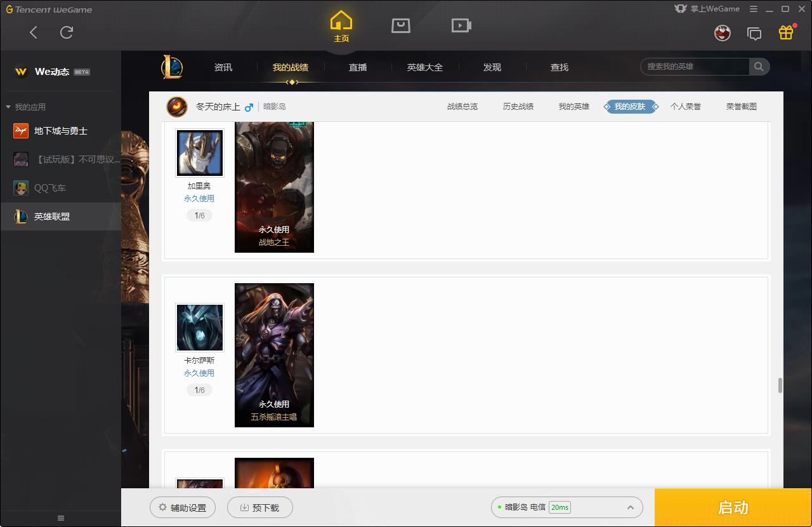Screen dimensions: 812x527
Task: Go back with the left arrow
Action: pyautogui.click(x=34, y=32)
